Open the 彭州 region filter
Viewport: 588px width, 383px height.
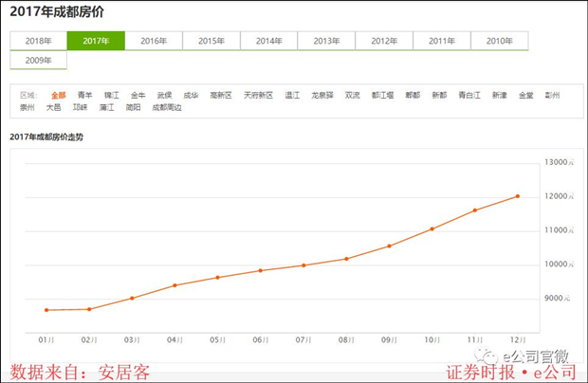[x=552, y=95]
